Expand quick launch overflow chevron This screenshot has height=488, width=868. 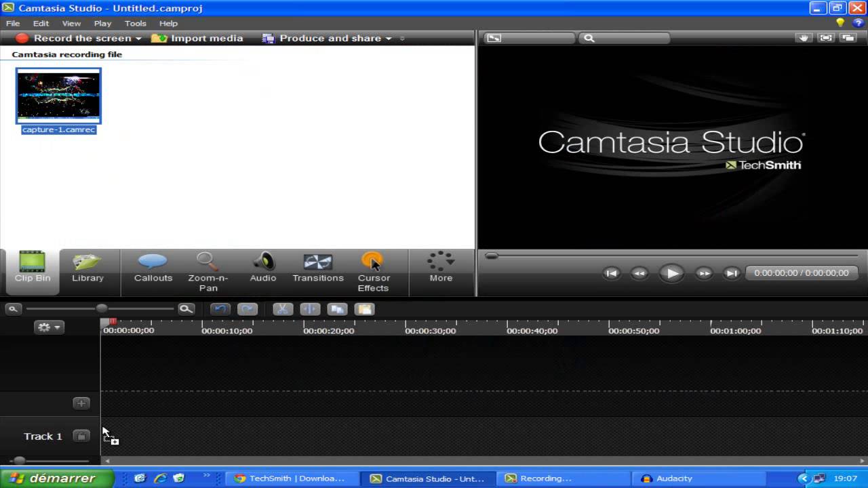pos(206,476)
